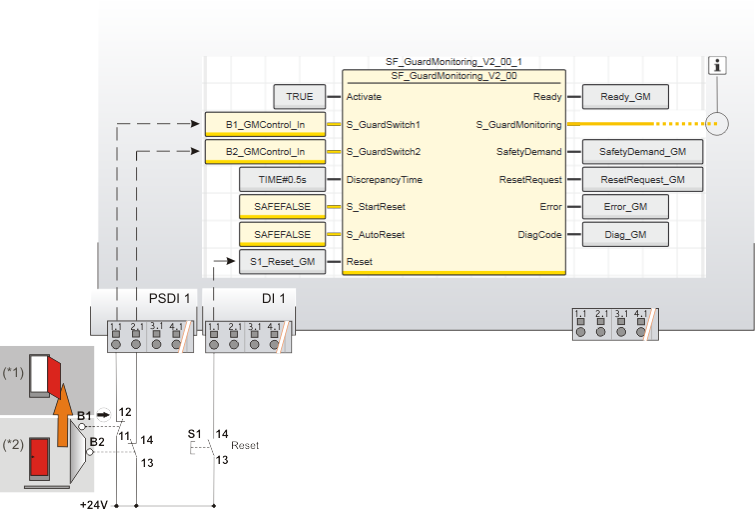Select the TRUE input variable box
Viewport: 755px width, 509px height.
(x=300, y=97)
